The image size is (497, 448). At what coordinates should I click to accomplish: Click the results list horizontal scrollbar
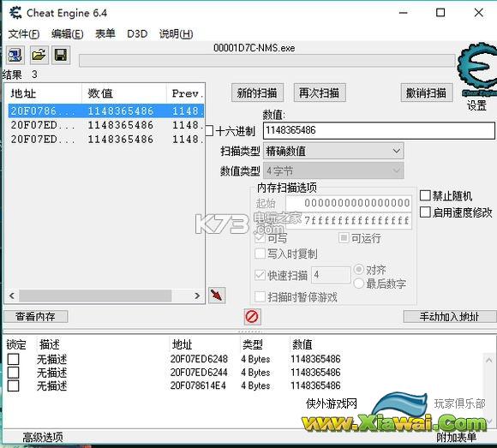(x=95, y=296)
